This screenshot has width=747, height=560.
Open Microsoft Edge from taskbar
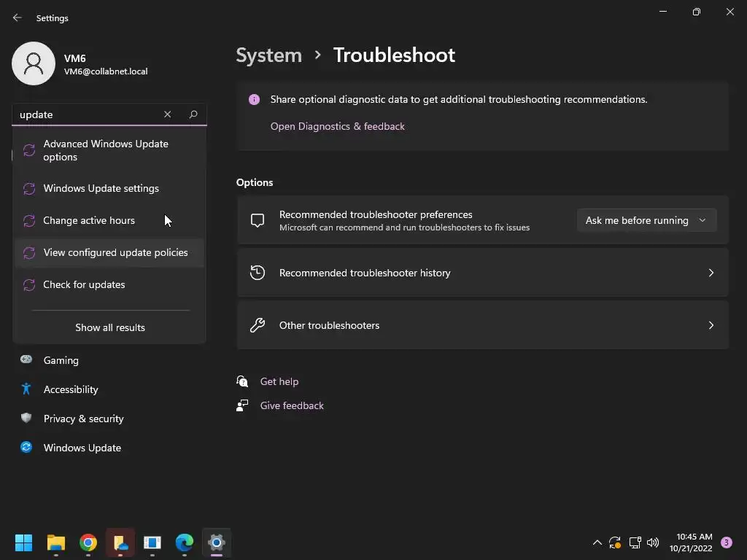pyautogui.click(x=185, y=542)
